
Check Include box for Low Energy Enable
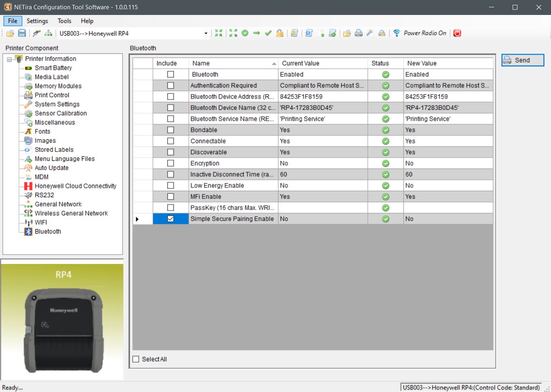pos(171,185)
